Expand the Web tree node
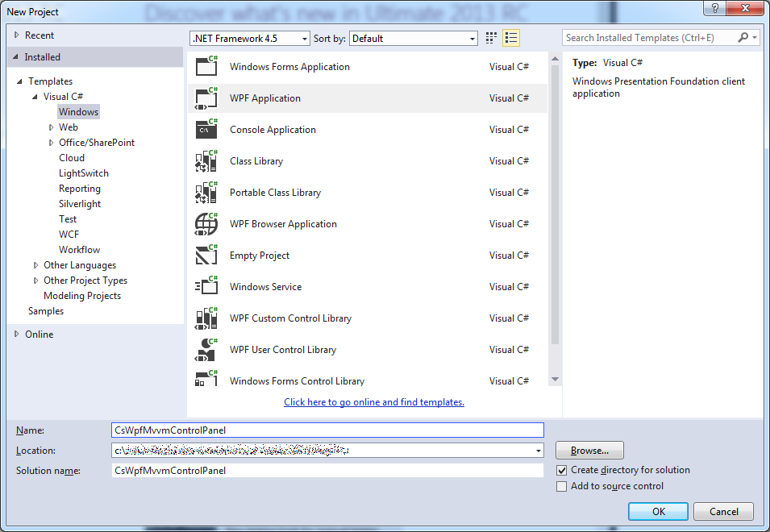The image size is (770, 532). click(51, 127)
